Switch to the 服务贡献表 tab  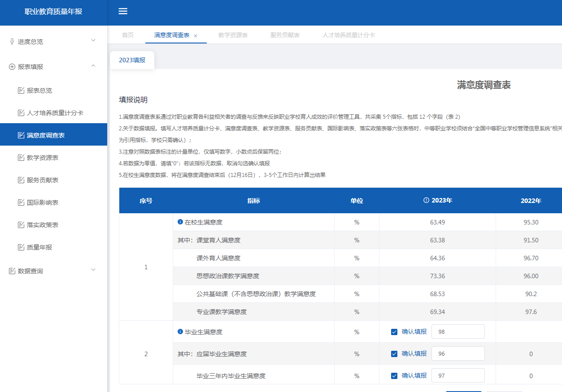[x=285, y=35]
